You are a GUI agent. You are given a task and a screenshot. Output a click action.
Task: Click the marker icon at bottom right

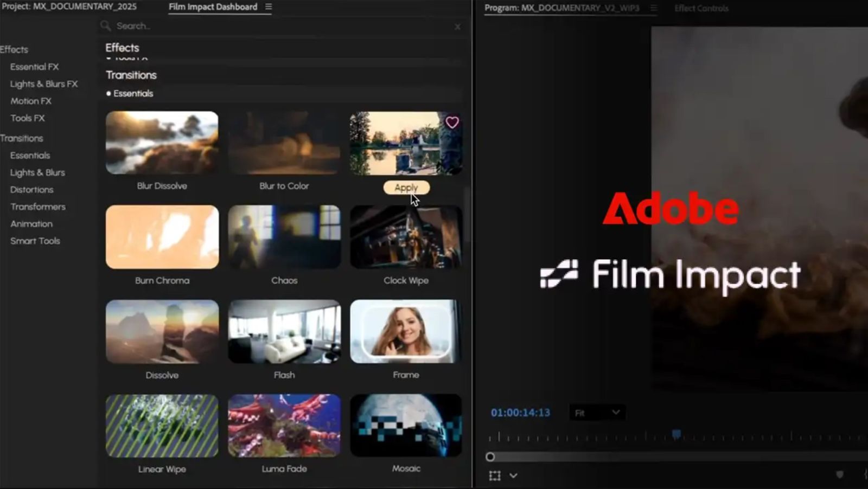[840, 475]
